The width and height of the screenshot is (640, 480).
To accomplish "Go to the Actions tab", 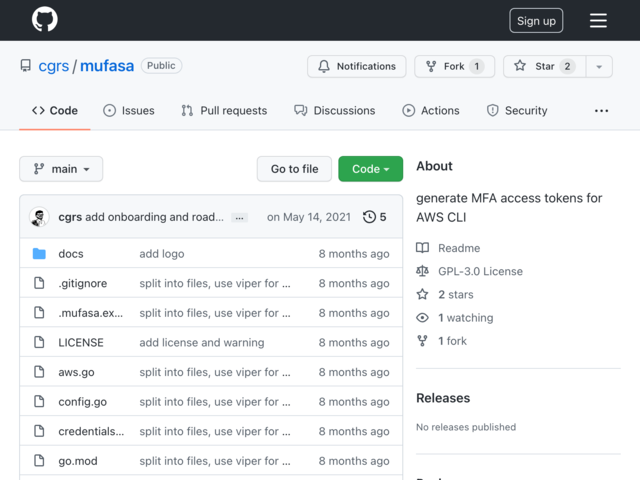I will (431, 111).
